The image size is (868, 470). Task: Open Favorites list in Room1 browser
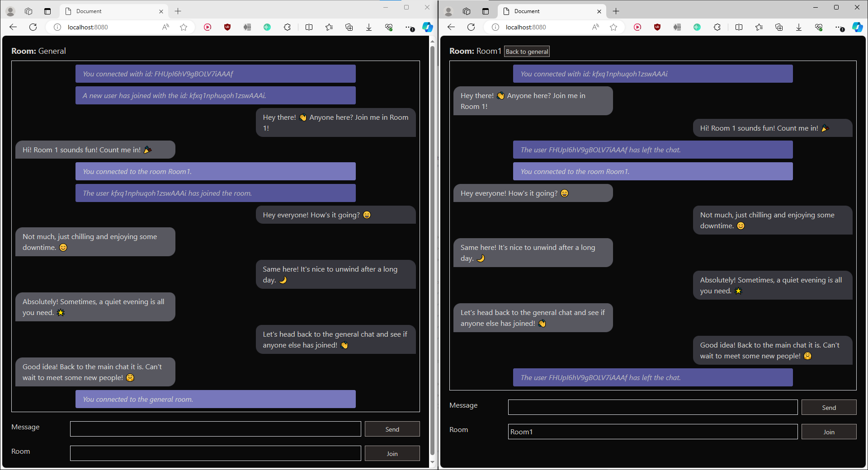[x=759, y=27]
